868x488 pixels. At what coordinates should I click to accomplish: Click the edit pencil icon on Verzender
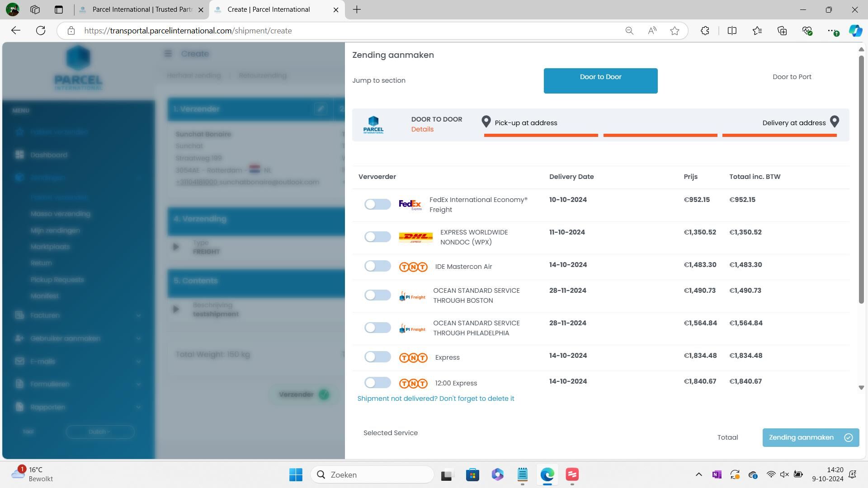[321, 109]
